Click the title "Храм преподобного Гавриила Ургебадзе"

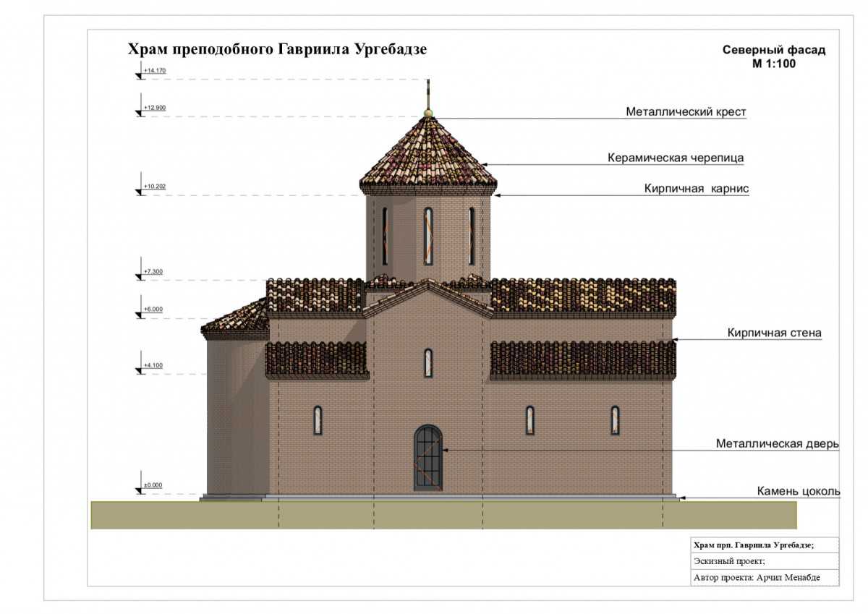tap(277, 49)
